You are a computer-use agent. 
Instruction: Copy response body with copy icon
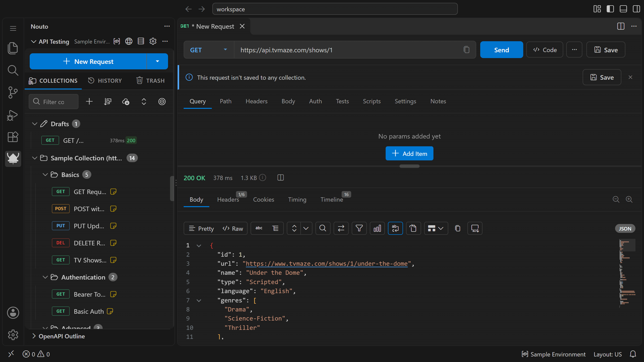click(458, 228)
